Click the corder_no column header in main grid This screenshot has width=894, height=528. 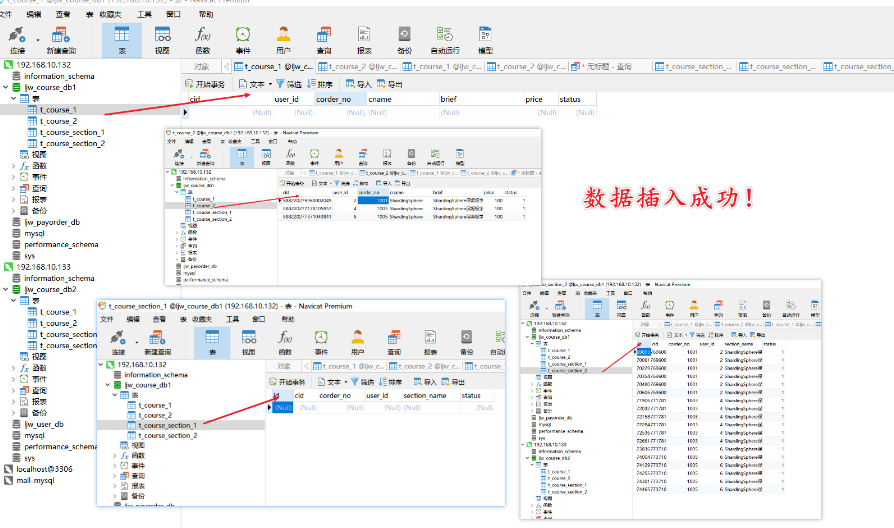click(340, 99)
